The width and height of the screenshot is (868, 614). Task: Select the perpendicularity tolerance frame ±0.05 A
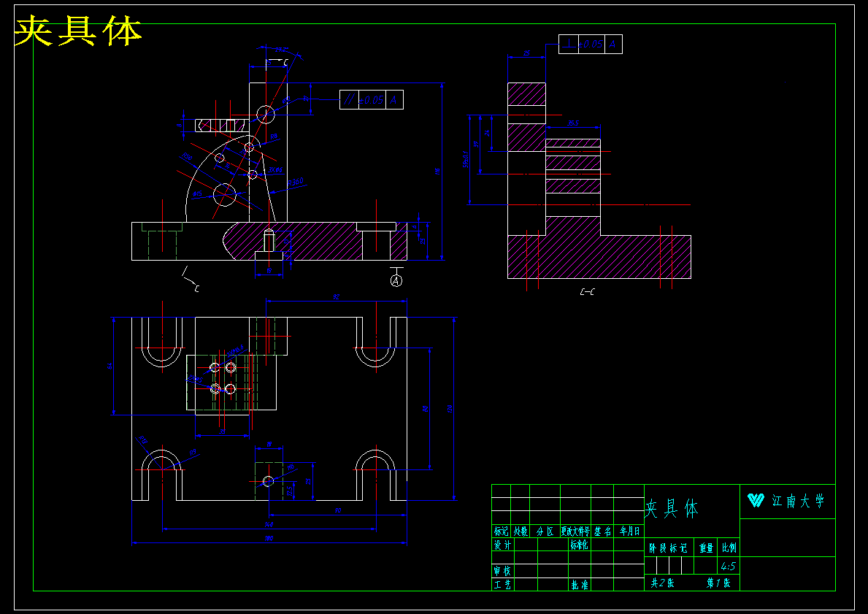tap(590, 44)
